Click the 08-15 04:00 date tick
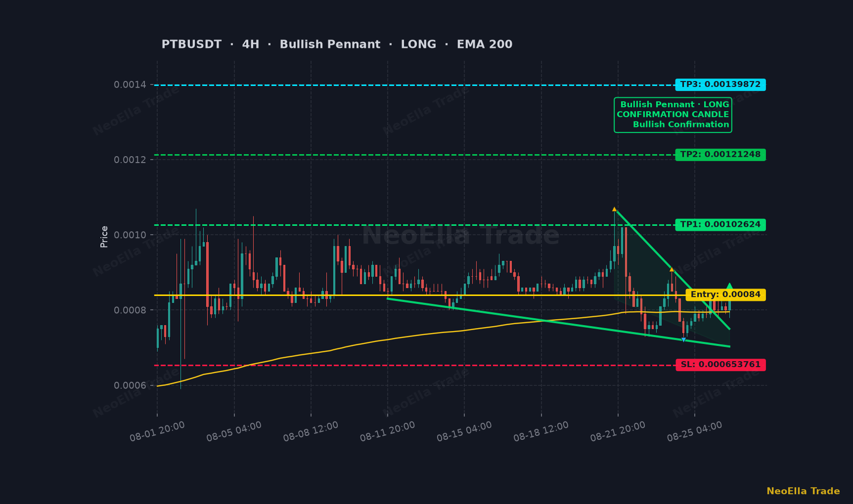This screenshot has width=853, height=504. [464, 431]
